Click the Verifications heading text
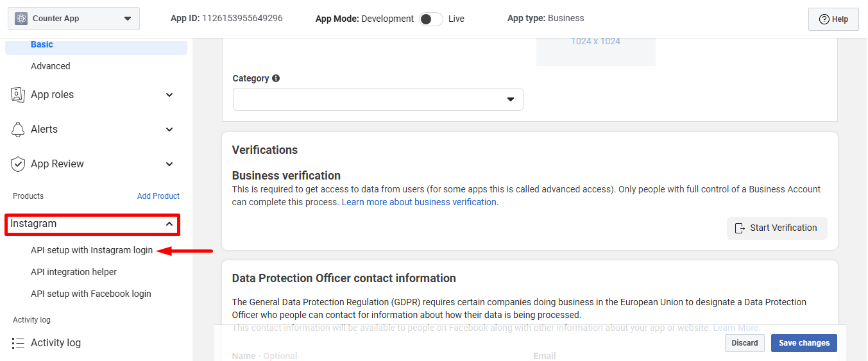 pyautogui.click(x=265, y=150)
